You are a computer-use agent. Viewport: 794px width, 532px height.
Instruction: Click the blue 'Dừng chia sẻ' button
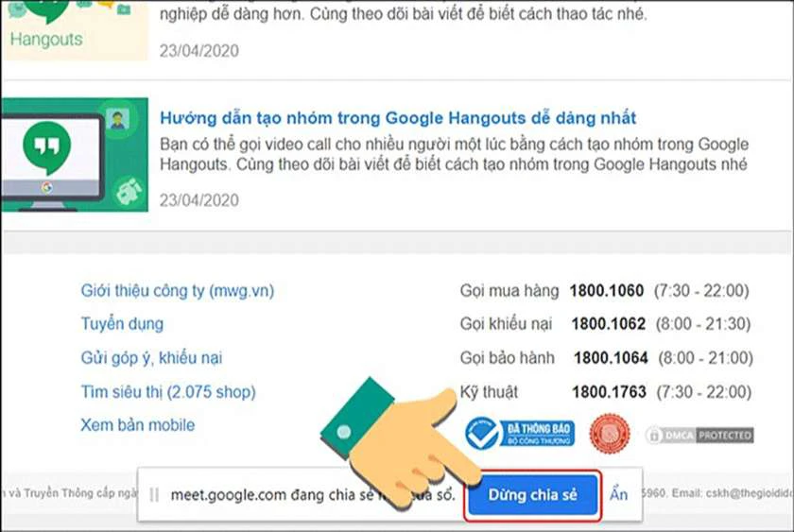tap(532, 495)
